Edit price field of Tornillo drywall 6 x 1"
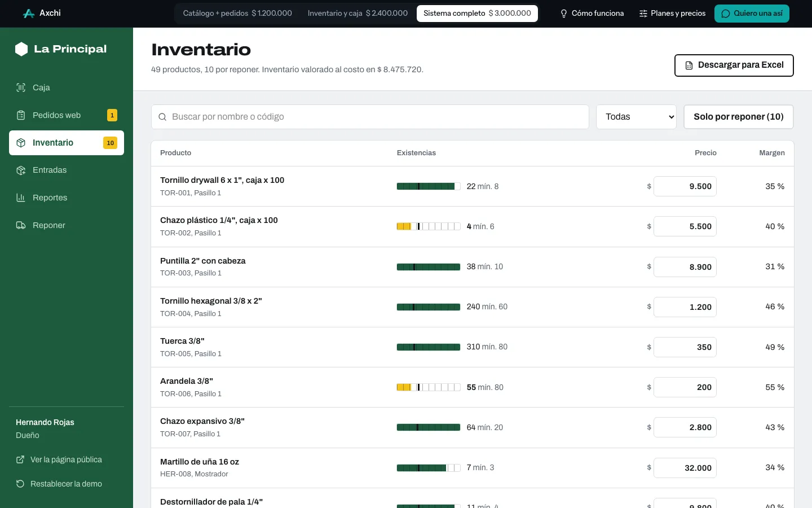 click(685, 186)
